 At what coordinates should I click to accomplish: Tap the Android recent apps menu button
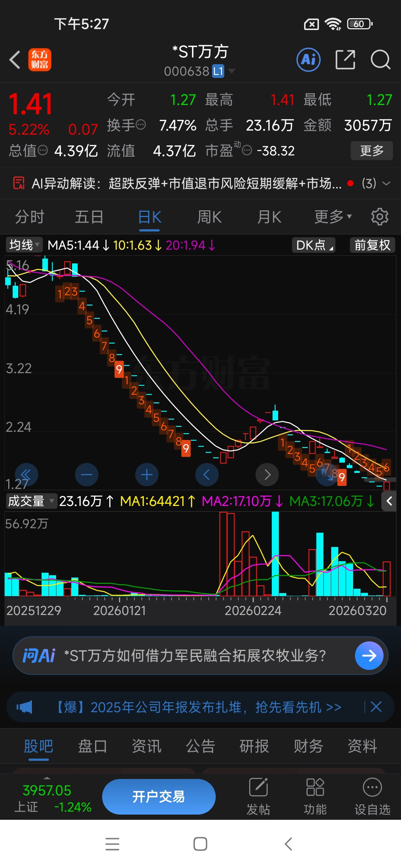click(x=112, y=844)
